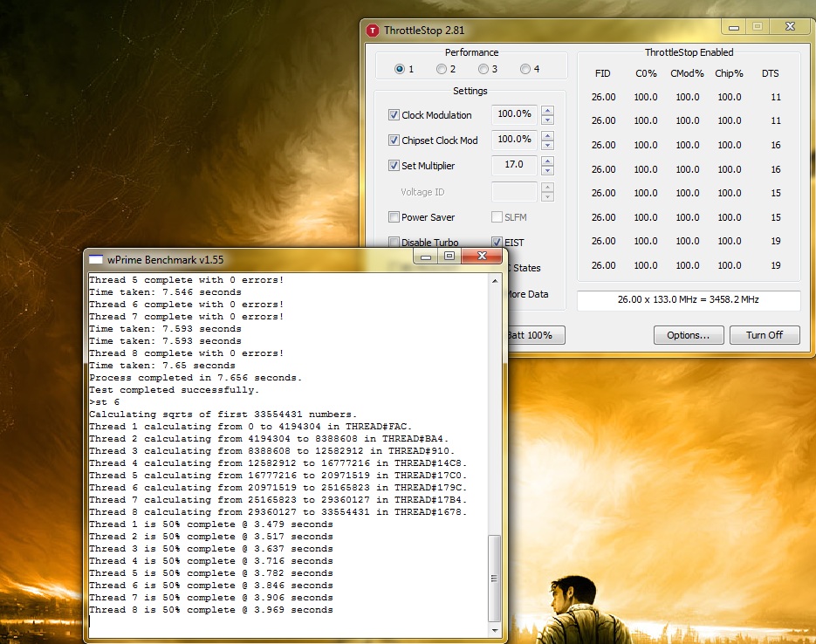Click the ThrottleStop Enabled status label

pos(689,52)
